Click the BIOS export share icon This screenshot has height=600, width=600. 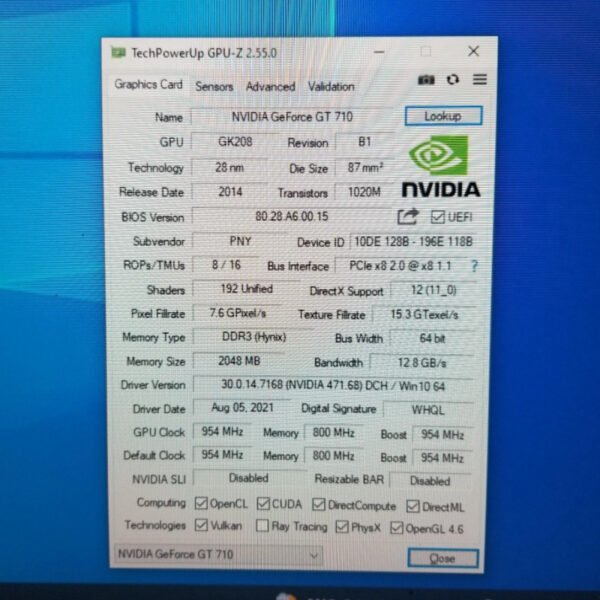tap(408, 217)
